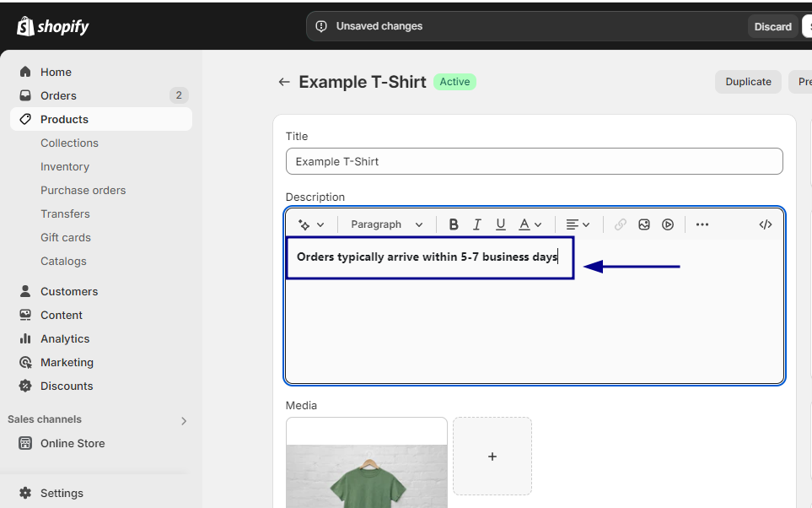This screenshot has height=508, width=812.
Task: Navigate back with the arrow beside Example T-Shirt
Action: tap(284, 82)
